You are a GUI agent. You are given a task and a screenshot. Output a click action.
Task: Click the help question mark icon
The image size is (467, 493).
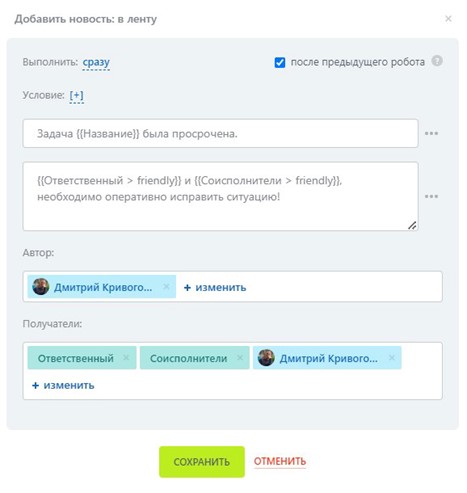pos(437,61)
